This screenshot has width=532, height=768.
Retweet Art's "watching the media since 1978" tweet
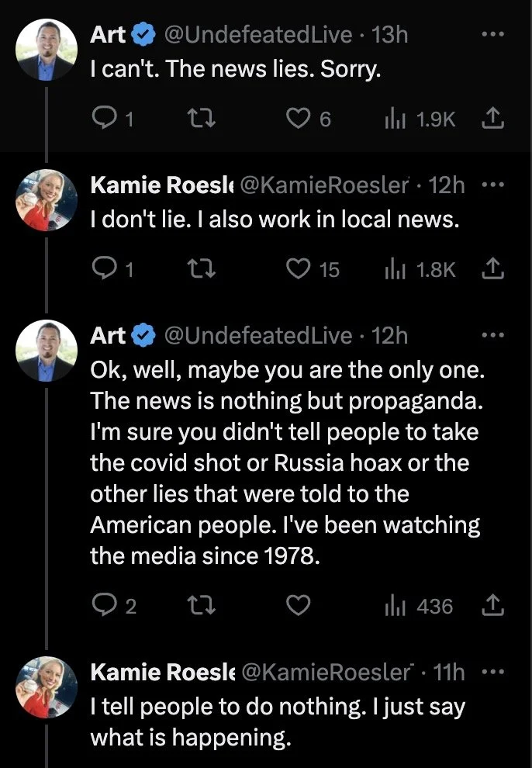(202, 605)
